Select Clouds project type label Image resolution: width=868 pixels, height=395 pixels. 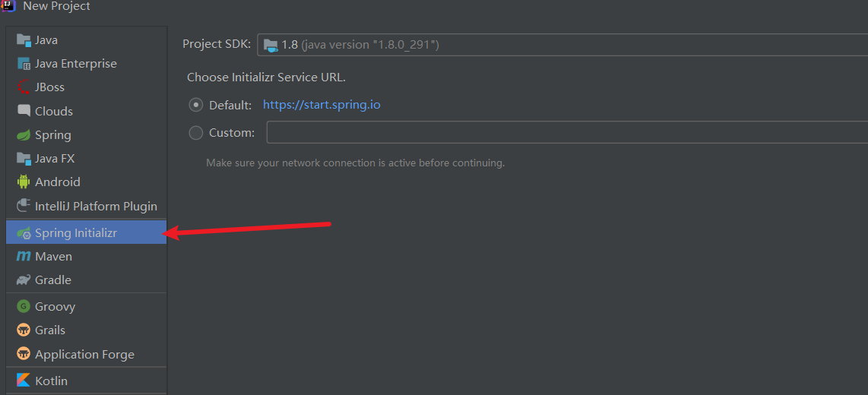point(54,111)
